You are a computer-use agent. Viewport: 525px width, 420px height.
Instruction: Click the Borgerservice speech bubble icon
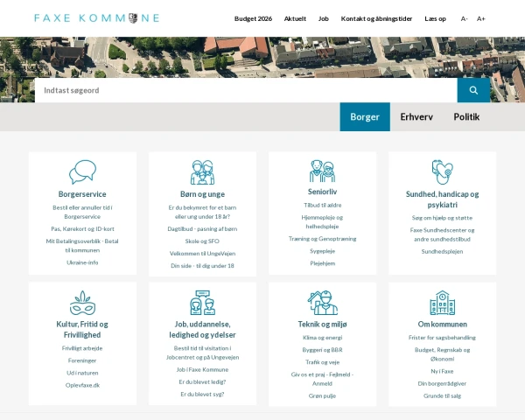click(x=82, y=171)
